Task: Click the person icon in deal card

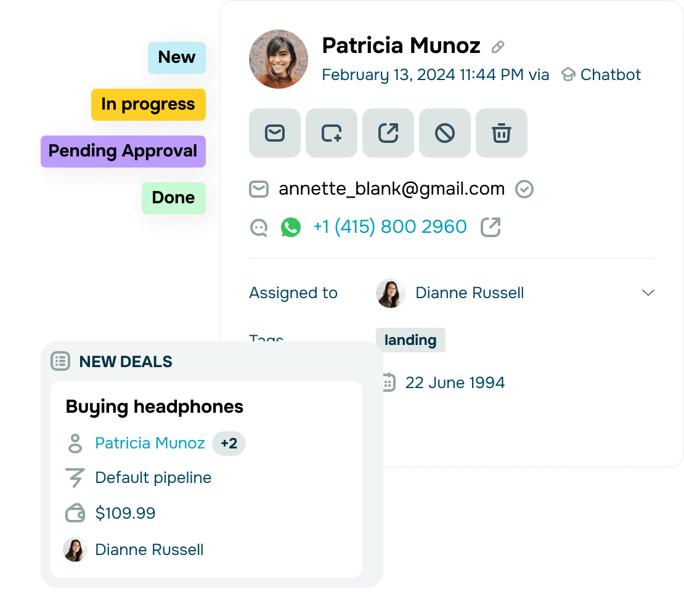Action: [75, 444]
